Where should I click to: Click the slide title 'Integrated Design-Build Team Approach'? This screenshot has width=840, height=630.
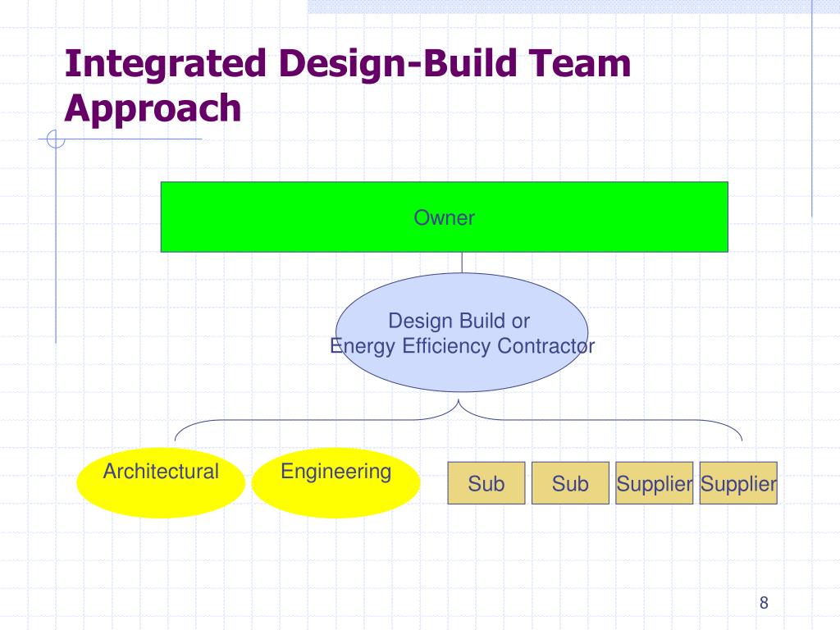pos(347,85)
